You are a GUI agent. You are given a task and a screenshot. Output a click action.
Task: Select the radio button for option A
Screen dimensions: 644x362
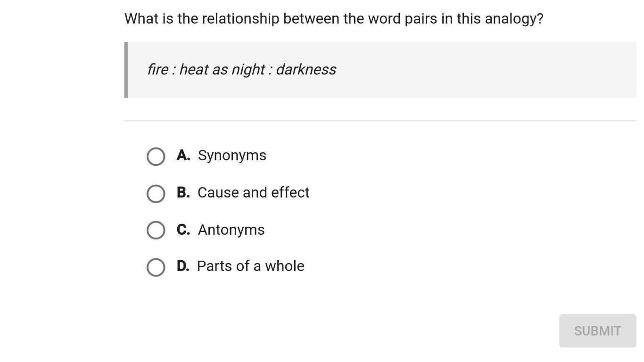[x=156, y=156]
